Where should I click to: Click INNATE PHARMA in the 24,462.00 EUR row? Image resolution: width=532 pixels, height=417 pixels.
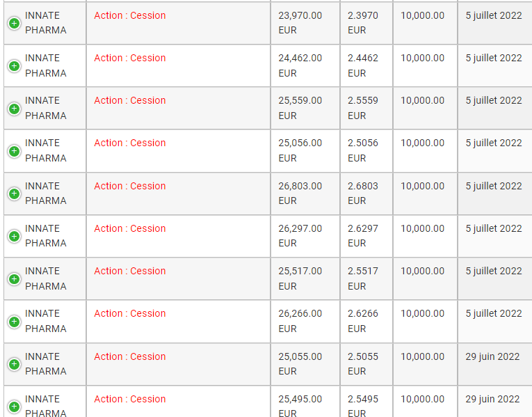[46, 65]
